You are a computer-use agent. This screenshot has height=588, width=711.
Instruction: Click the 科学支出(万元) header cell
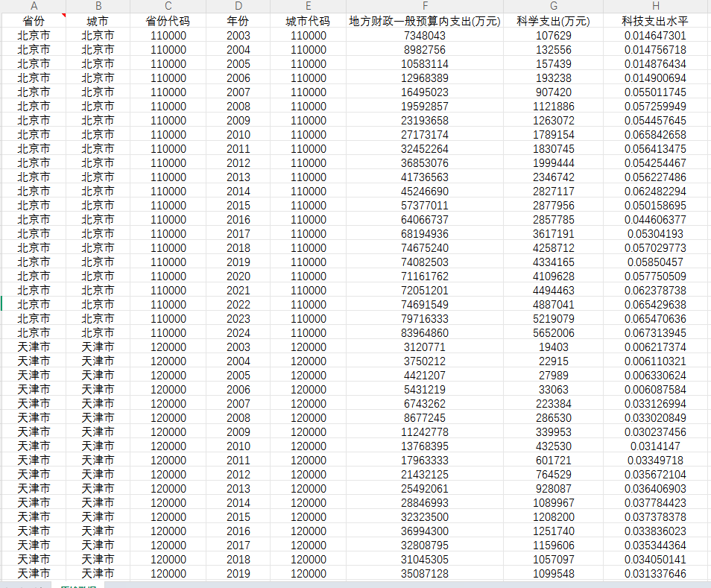(554, 21)
